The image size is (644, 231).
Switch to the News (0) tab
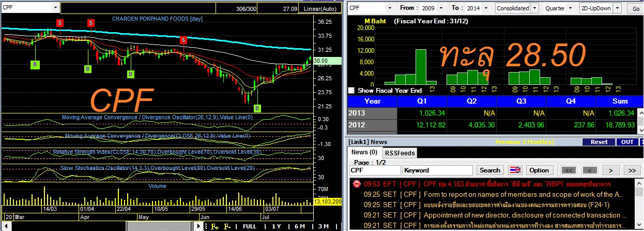point(364,152)
